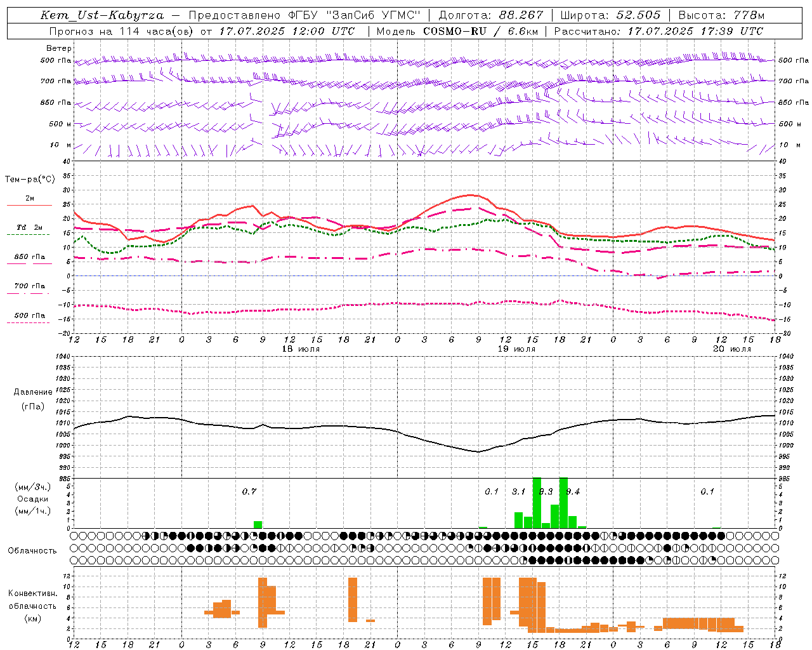Click the '850 гПа' temperature legend entry

[x=29, y=257]
